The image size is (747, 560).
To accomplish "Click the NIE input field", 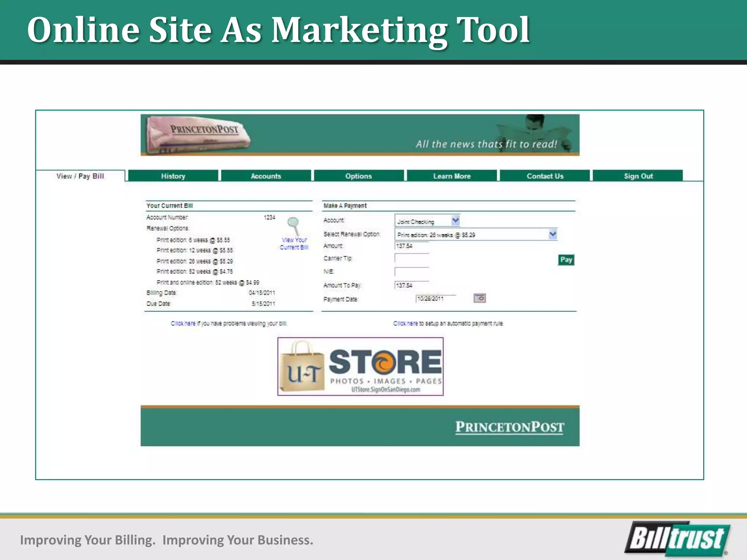I will (411, 272).
